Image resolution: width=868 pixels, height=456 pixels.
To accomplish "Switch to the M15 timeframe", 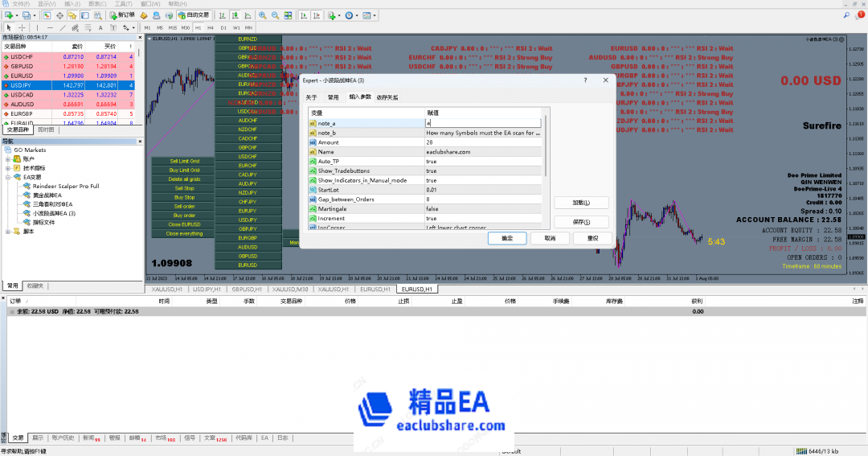I will (x=172, y=27).
